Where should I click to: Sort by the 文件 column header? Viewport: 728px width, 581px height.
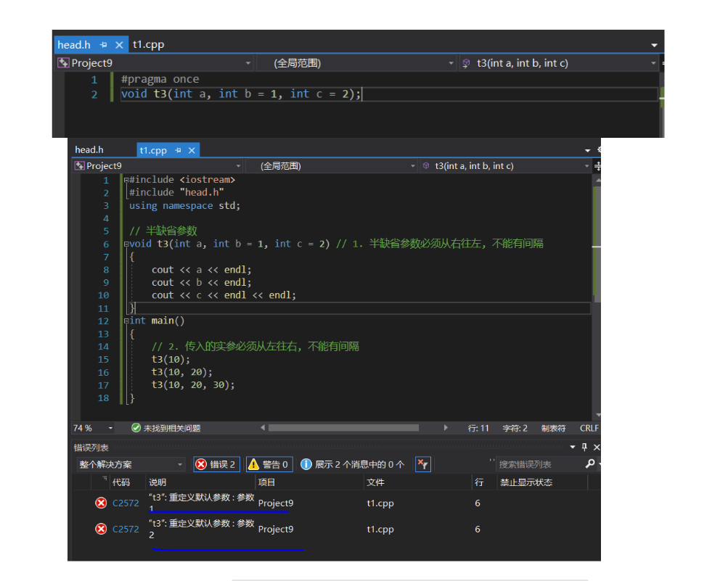[x=375, y=482]
